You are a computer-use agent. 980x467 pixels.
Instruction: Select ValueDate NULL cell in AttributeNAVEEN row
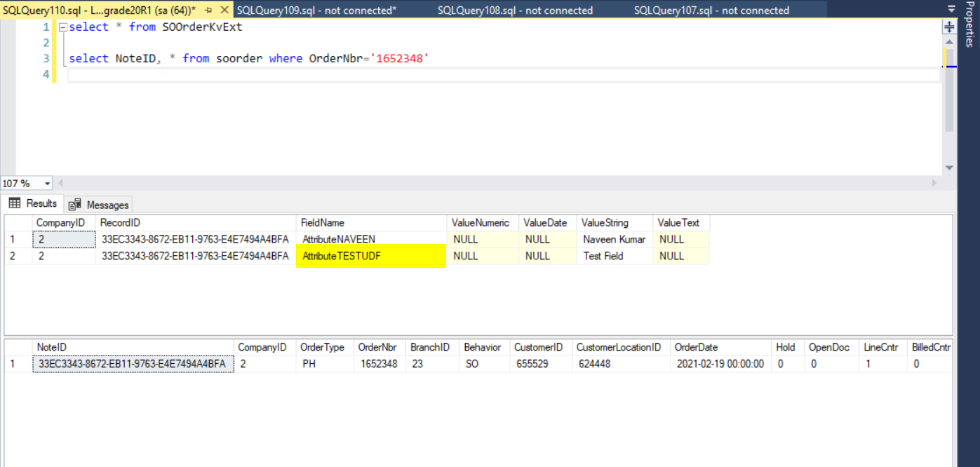547,239
